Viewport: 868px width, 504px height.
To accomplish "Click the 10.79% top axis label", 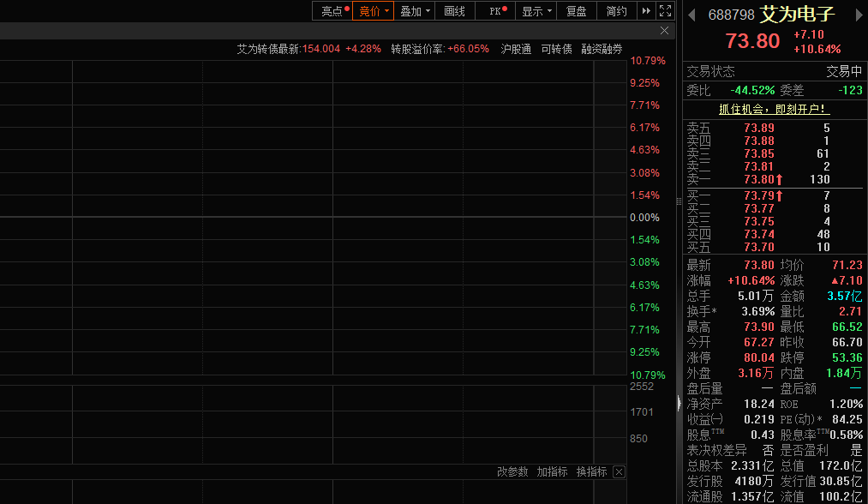I will [x=648, y=61].
